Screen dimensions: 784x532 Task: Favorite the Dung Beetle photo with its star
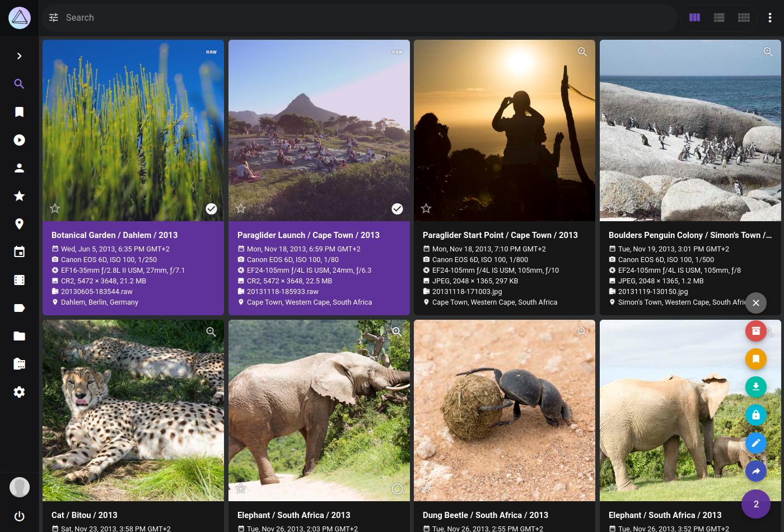426,488
